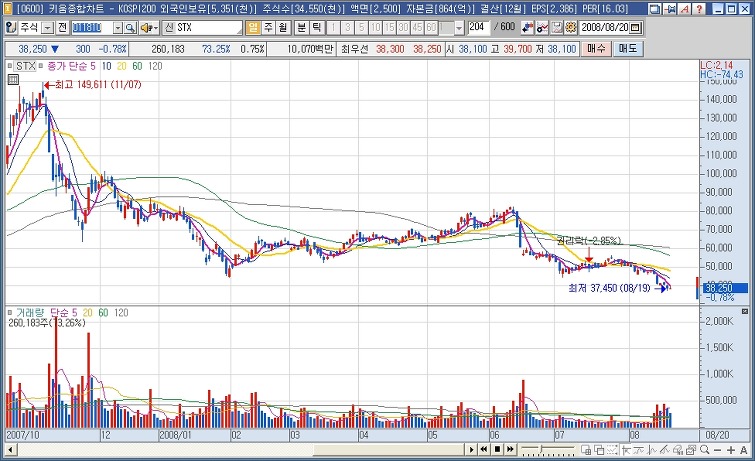Viewport: 755px width, 461px height.
Task: Click the stock type icon left of 주식
Action: [x=11, y=28]
